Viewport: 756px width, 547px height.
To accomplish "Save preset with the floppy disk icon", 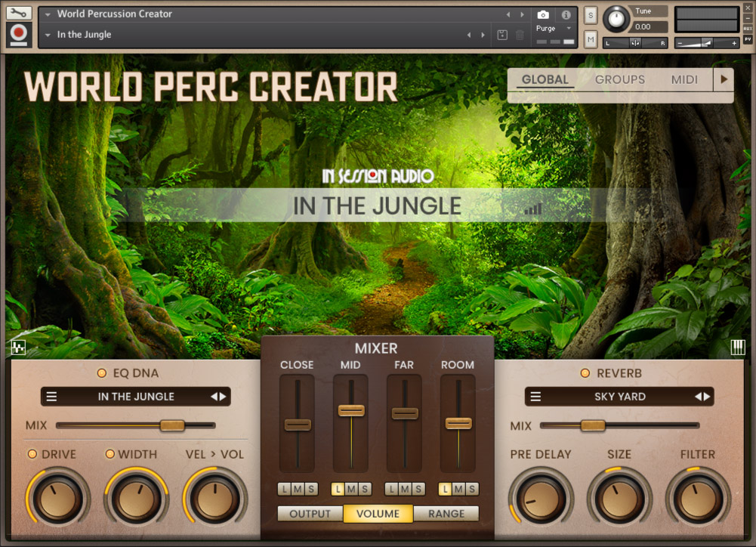I will click(502, 35).
